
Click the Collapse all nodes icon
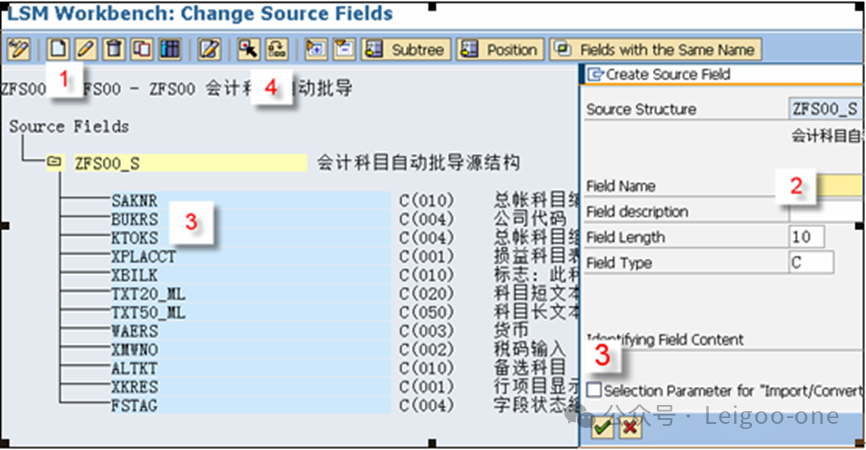click(343, 49)
